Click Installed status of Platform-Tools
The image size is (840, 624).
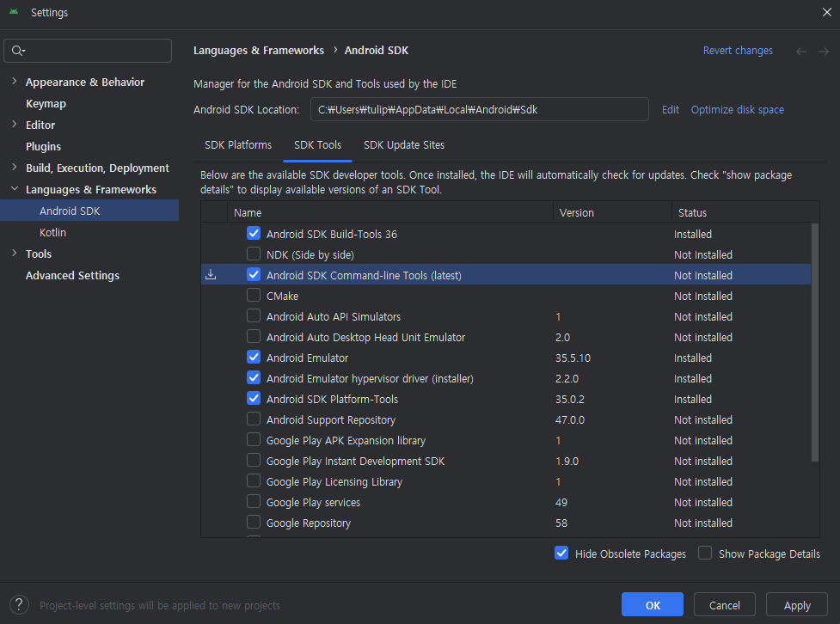[x=693, y=399]
